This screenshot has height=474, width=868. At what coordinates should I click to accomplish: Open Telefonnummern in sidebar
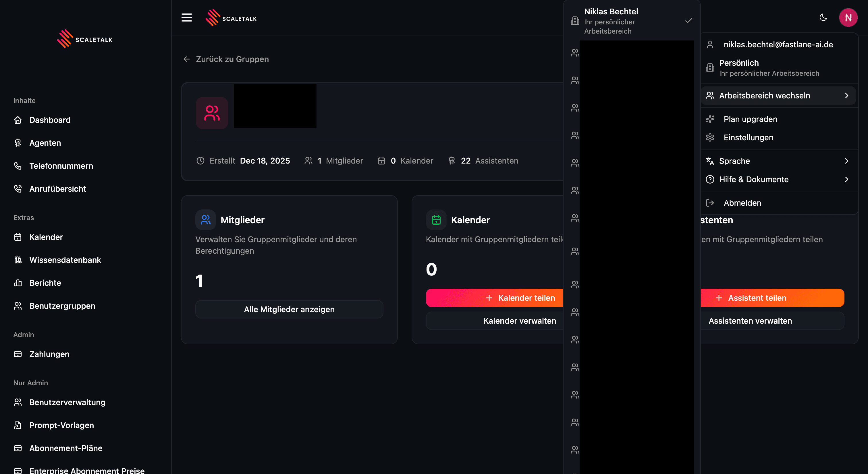click(61, 166)
